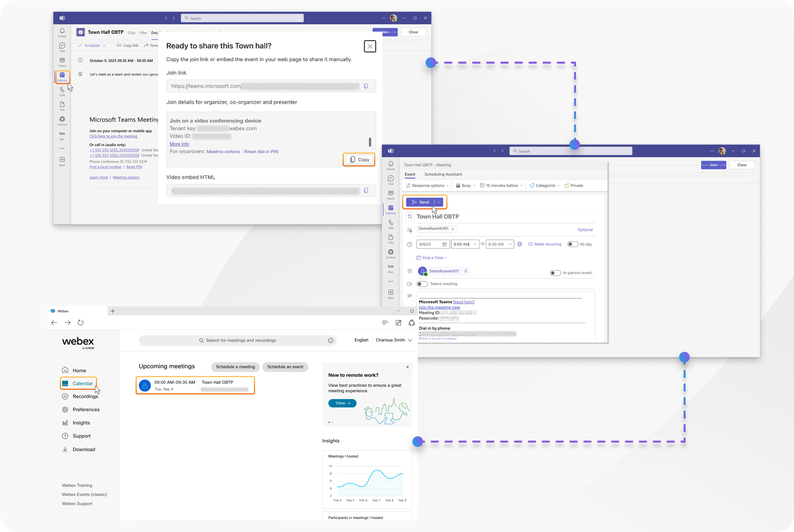794x532 pixels.
Task: Open Apps in the right Teams window sidebar
Action: point(391,294)
